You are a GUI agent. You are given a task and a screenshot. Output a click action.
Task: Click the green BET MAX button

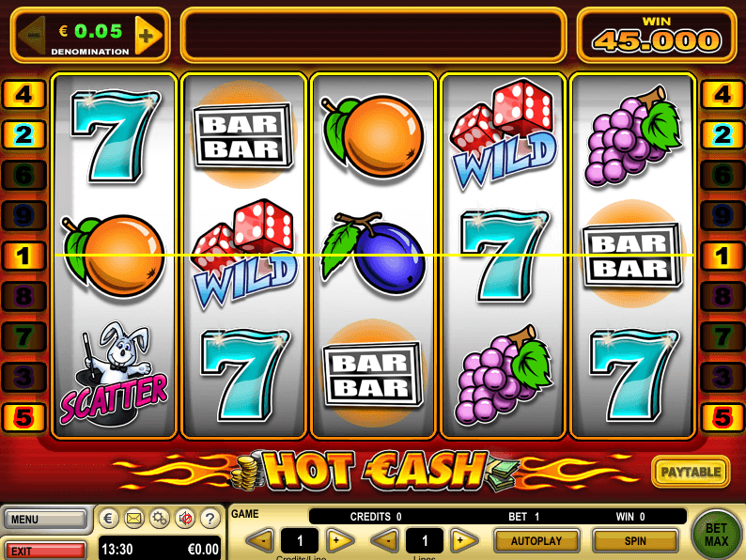tap(716, 535)
